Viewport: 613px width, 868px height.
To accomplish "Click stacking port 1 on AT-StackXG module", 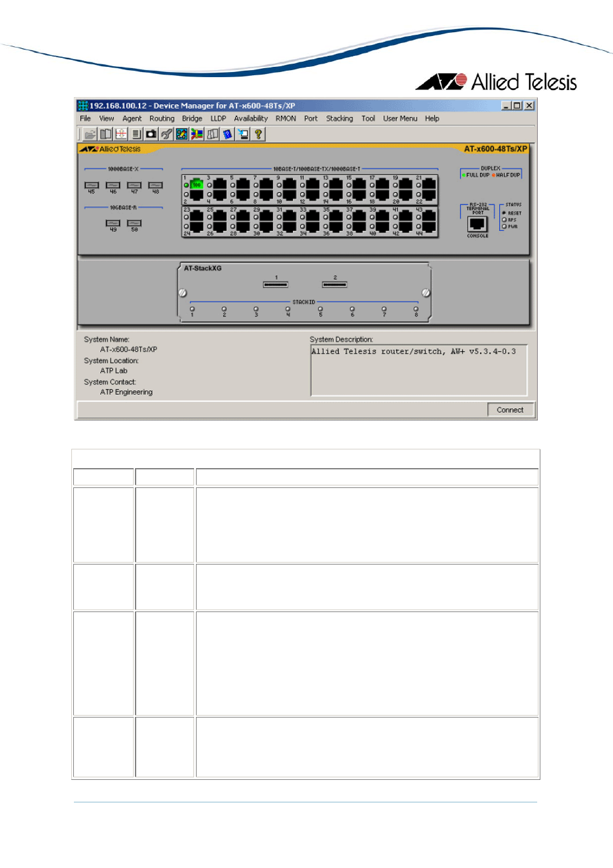I will pyautogui.click(x=276, y=284).
